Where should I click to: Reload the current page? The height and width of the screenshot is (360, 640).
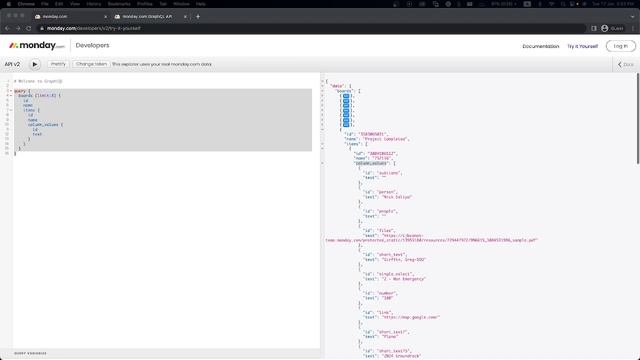[29, 28]
